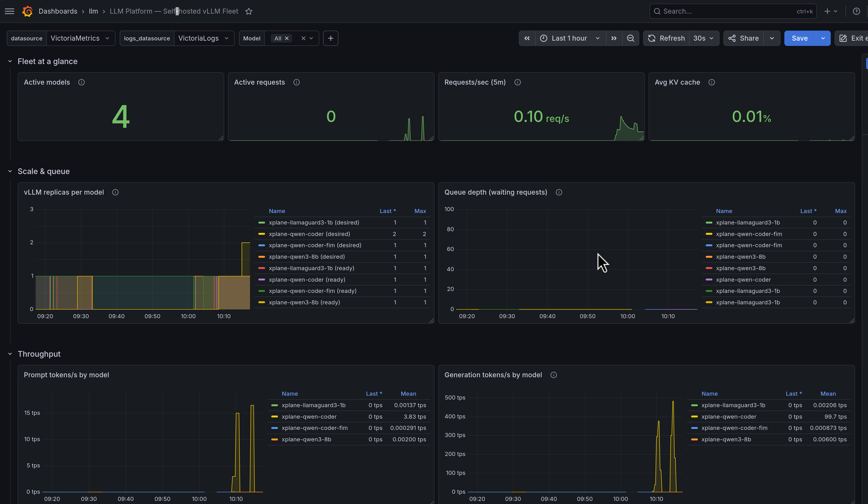Save the dashboard

[x=799, y=38]
